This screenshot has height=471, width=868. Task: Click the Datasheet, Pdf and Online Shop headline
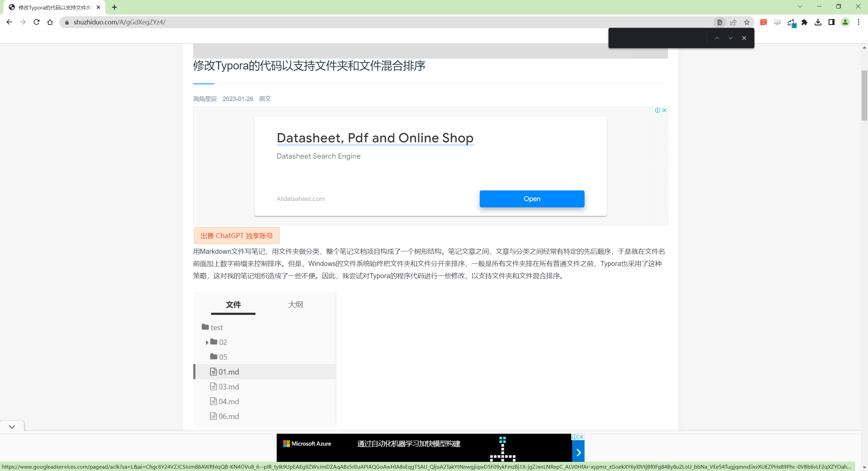point(375,138)
